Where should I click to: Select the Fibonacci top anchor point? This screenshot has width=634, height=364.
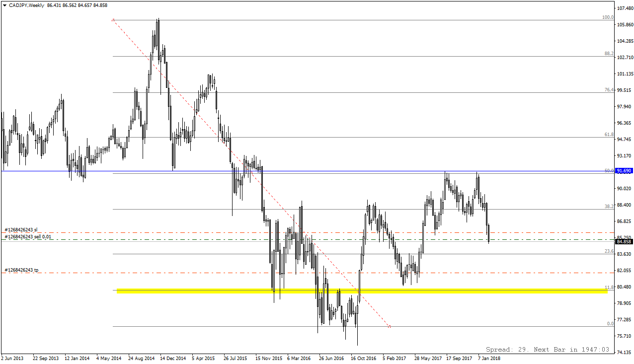[x=113, y=20]
